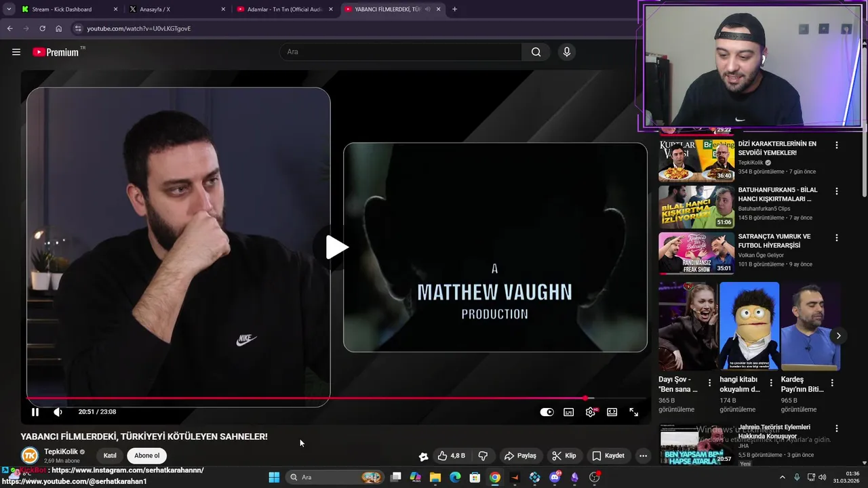
Task: View site information icon in address bar
Action: (x=78, y=28)
